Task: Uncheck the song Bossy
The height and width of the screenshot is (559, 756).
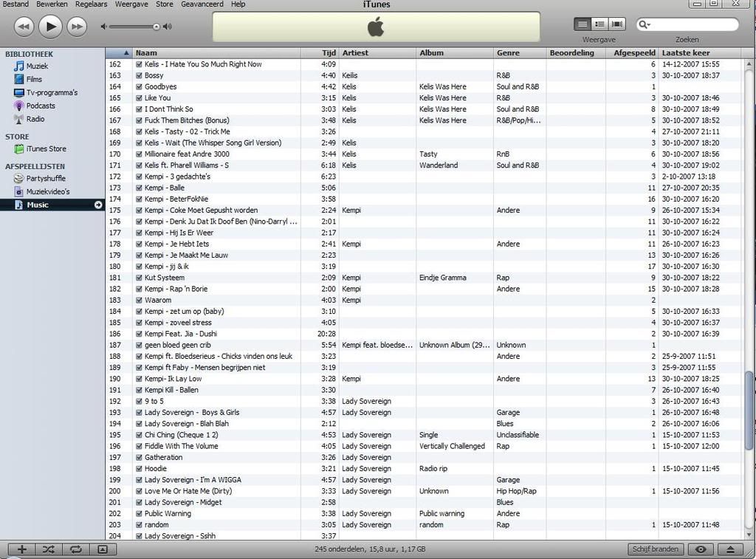Action: click(x=139, y=75)
